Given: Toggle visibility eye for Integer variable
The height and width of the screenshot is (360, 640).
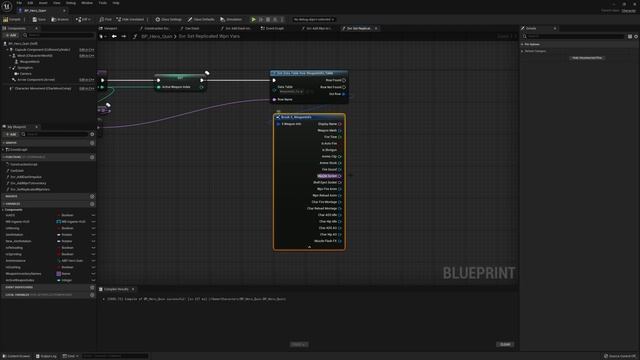Looking at the screenshot, I should coord(93,280).
